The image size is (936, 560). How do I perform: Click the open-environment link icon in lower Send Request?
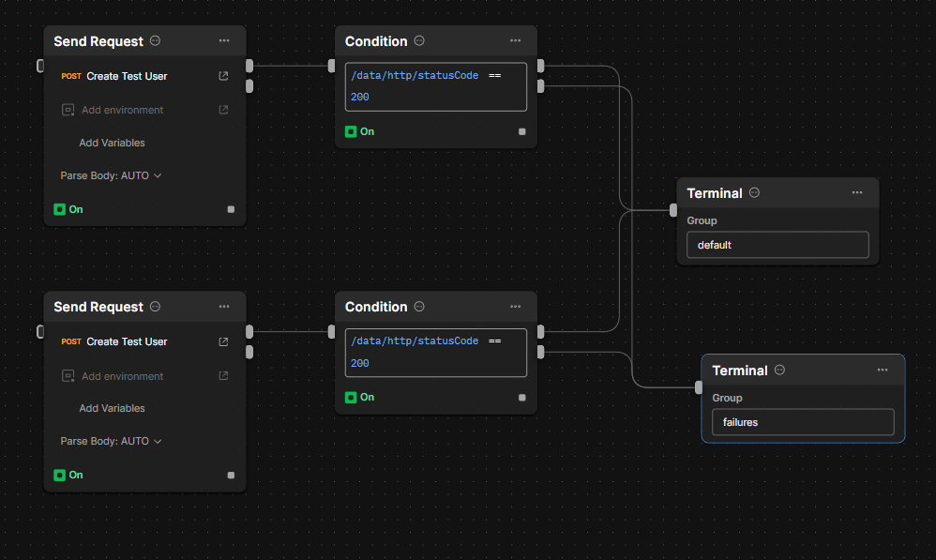(223, 375)
